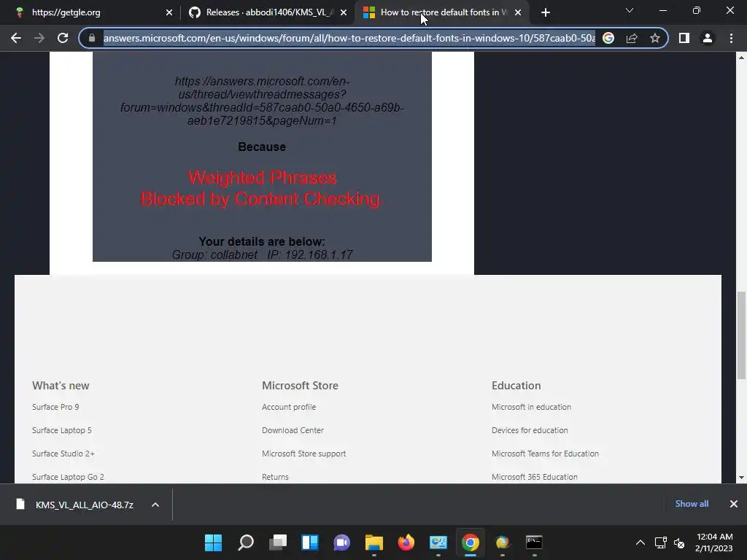Open Firefox from taskbar
The image size is (747, 560).
(406, 542)
